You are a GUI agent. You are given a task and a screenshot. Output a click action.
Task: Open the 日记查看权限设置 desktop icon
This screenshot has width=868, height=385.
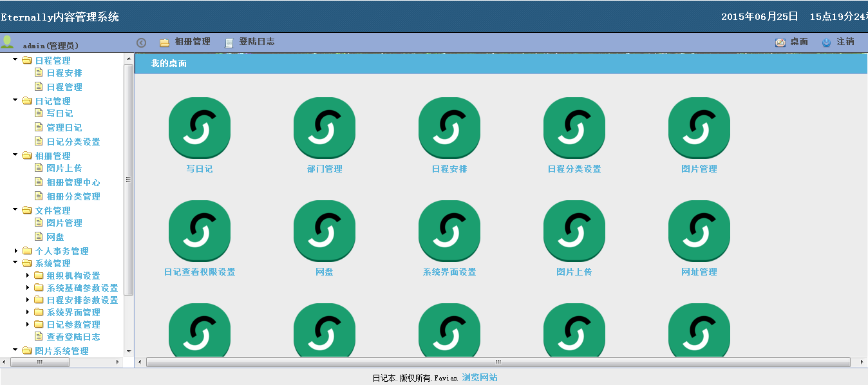click(x=199, y=230)
